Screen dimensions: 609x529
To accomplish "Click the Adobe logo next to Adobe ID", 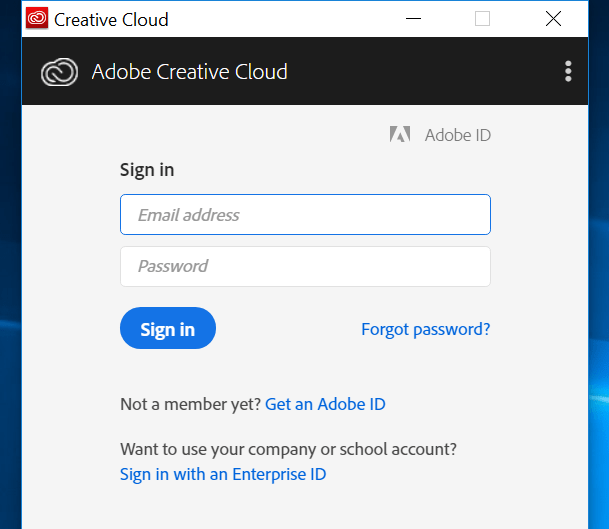I will pos(400,134).
